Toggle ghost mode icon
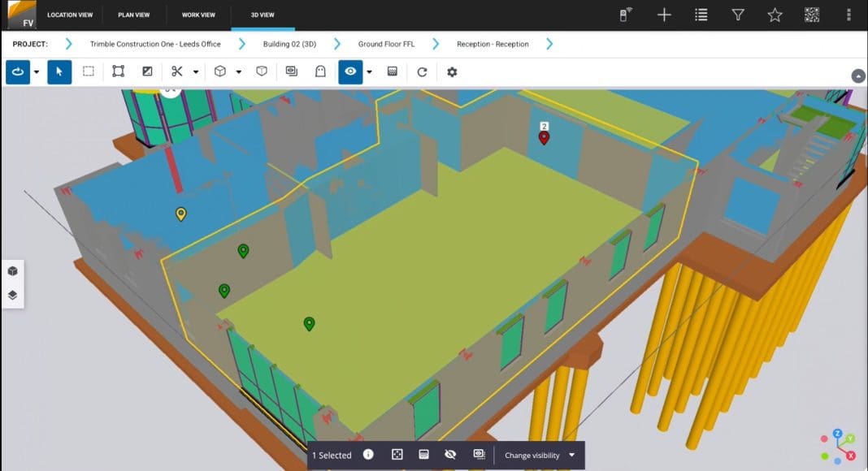 tap(321, 71)
